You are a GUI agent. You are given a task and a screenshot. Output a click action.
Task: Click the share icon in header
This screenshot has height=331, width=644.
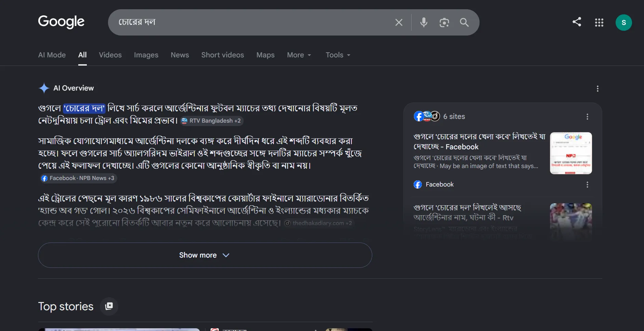click(577, 22)
